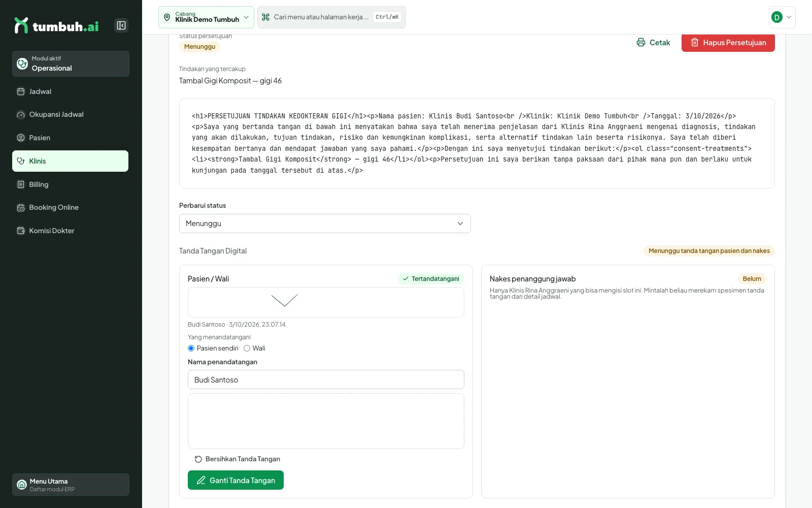Click the Billing receipt icon
The width and height of the screenshot is (812, 508).
(x=21, y=184)
